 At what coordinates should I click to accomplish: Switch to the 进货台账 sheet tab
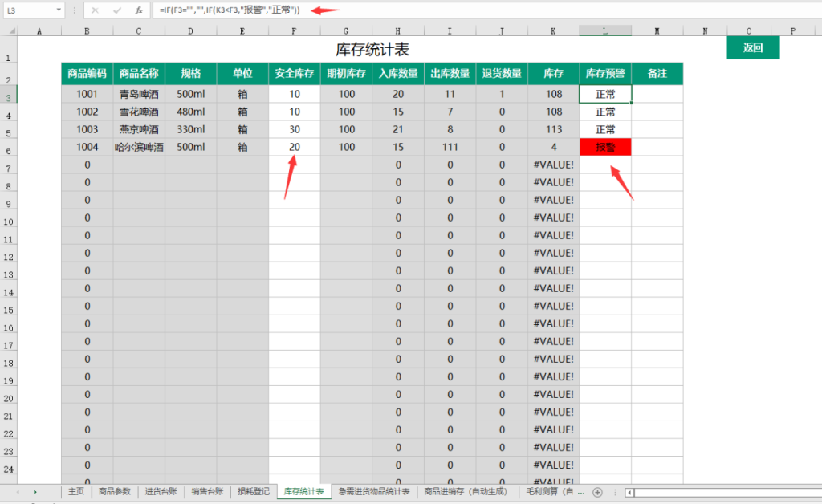tap(161, 491)
